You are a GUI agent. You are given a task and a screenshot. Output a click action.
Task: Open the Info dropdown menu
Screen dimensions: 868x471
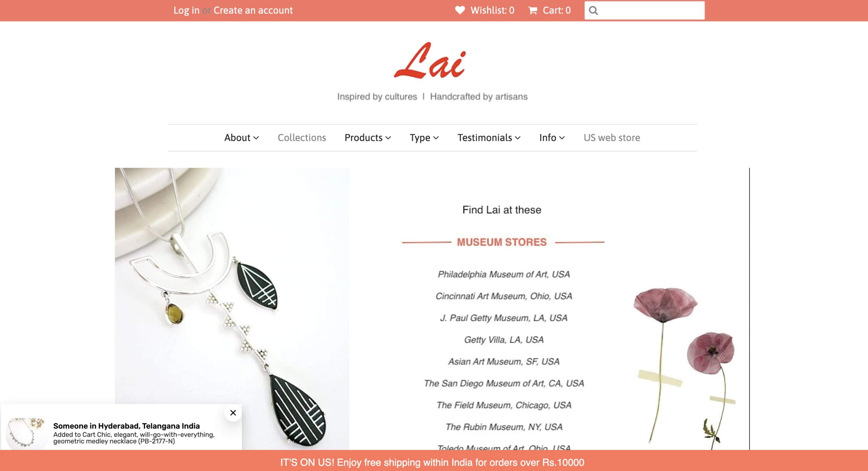click(x=552, y=138)
